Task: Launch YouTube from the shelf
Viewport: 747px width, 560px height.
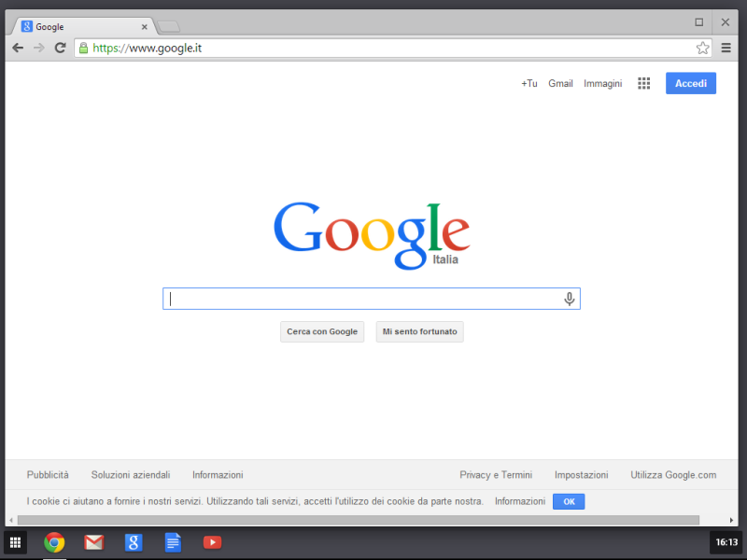Action: click(213, 542)
